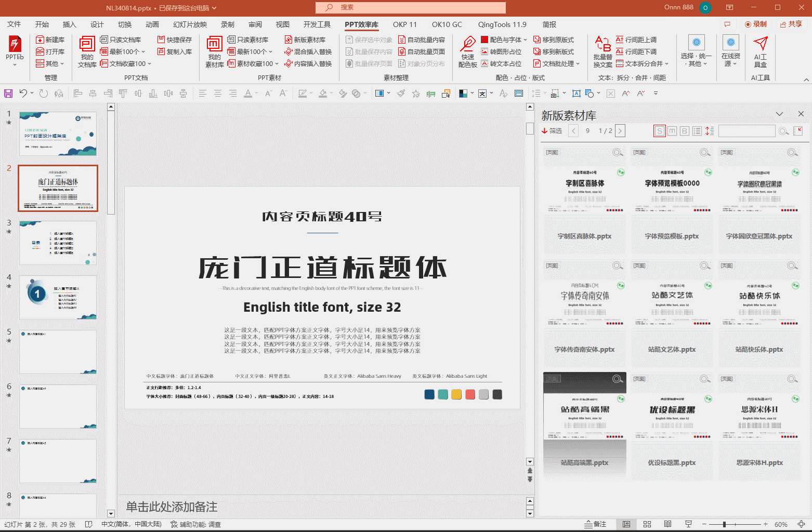Screen dimensions: 812x532
Task: Select the S small thumbnail size toggle
Action: pos(660,131)
